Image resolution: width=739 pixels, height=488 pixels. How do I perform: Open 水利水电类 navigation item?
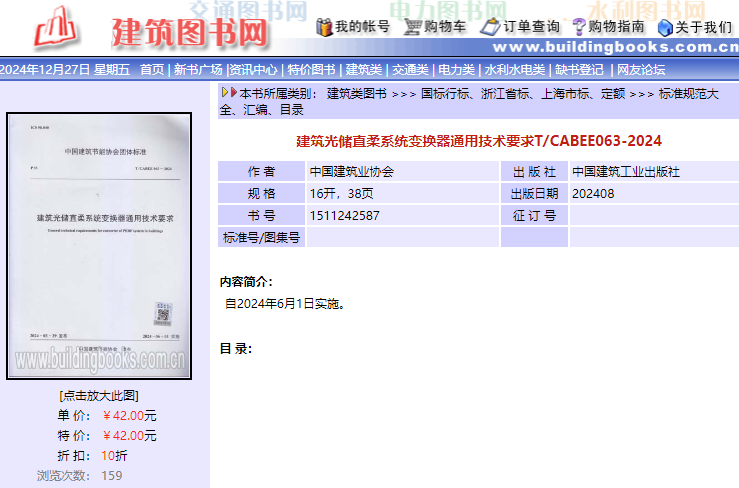pos(515,70)
